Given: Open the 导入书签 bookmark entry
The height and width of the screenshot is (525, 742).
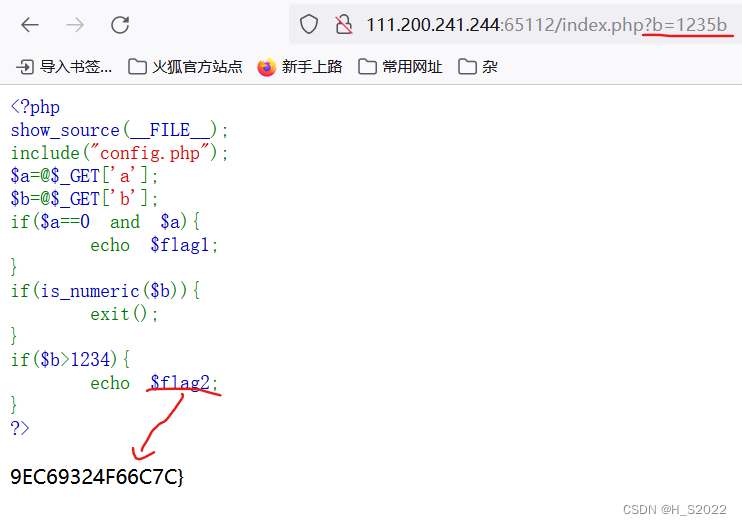Looking at the screenshot, I should click(x=64, y=67).
